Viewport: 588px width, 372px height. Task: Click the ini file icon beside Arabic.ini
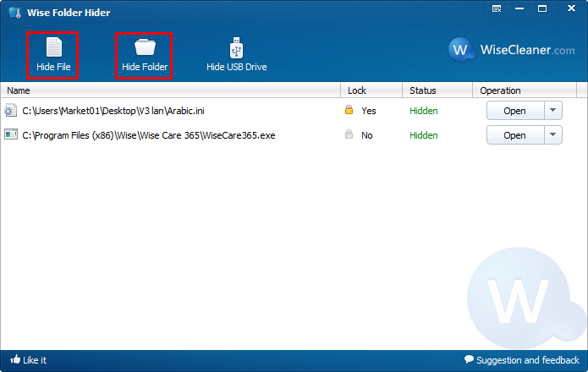coord(10,111)
